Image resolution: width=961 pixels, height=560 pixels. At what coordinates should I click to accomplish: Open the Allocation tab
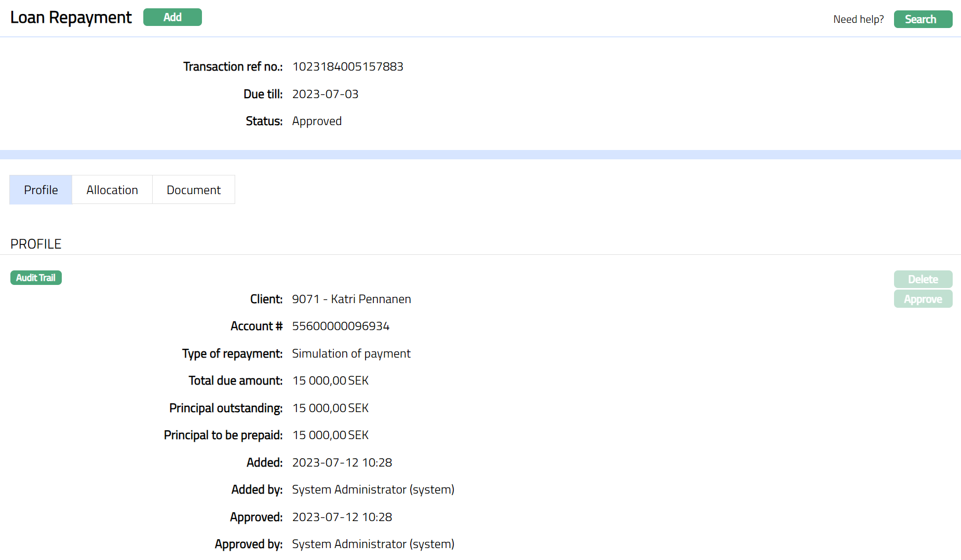[112, 190]
